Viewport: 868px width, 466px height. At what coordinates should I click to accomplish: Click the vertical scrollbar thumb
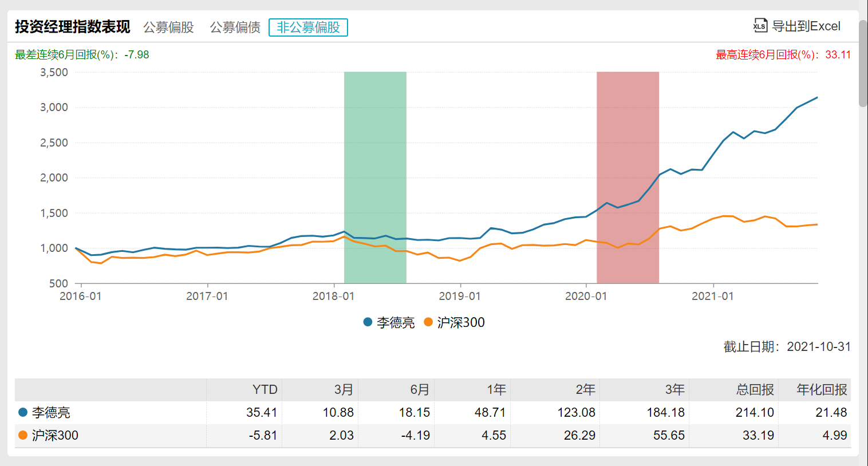pos(863,63)
